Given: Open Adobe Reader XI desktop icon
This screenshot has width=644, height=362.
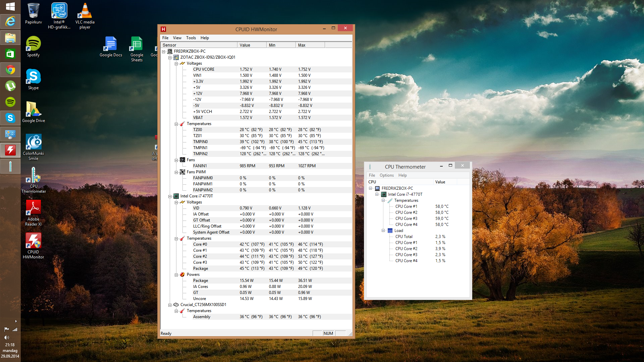Looking at the screenshot, I should [33, 213].
